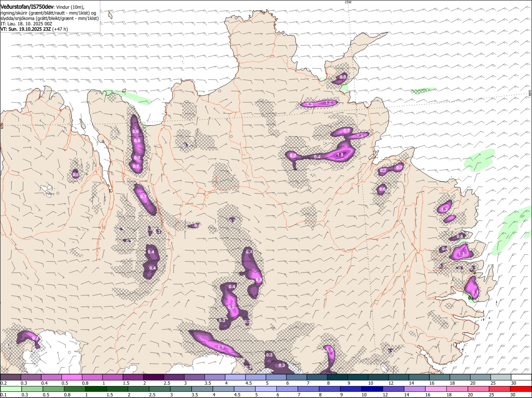The width and height of the screenshot is (532, 398).
Task: Click the 1.9 snowfall value on the map
Action: click(x=340, y=155)
